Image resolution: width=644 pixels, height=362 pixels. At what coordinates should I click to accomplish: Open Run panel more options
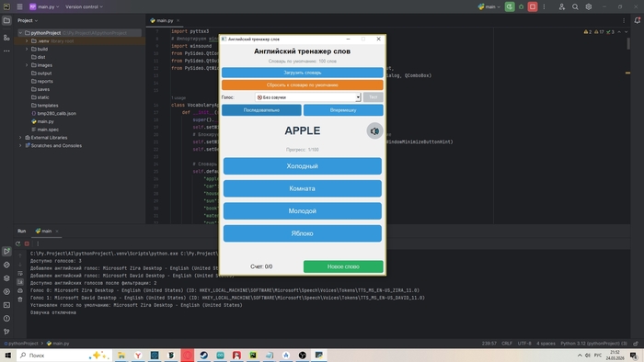38,243
